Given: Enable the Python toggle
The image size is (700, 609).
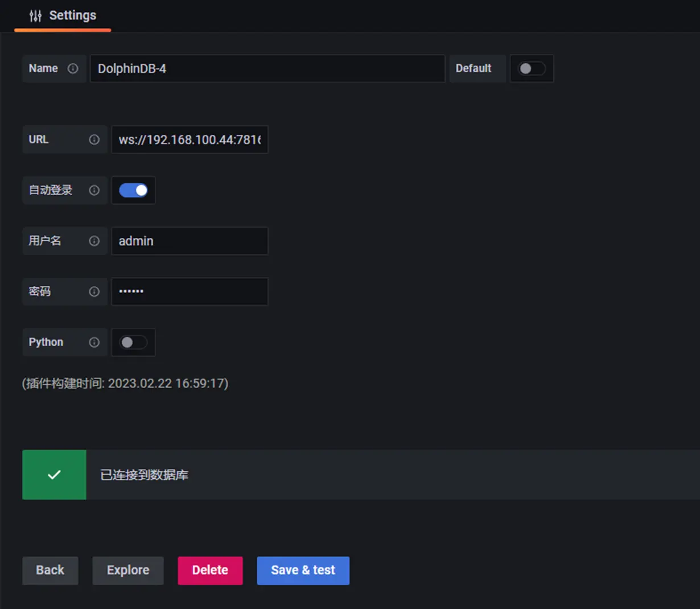Looking at the screenshot, I should pos(133,342).
